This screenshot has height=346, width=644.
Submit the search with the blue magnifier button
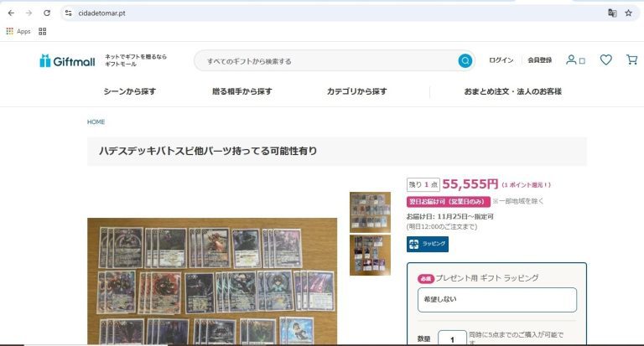coord(465,61)
